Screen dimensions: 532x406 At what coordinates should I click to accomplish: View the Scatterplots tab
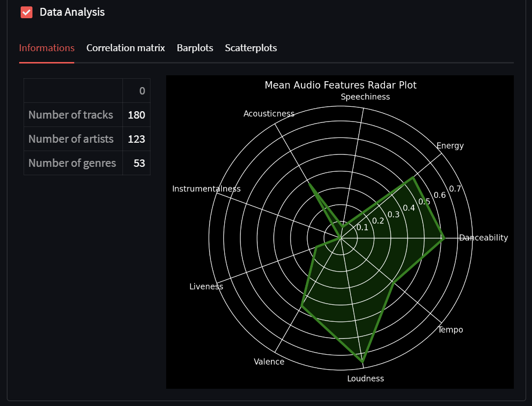click(251, 48)
